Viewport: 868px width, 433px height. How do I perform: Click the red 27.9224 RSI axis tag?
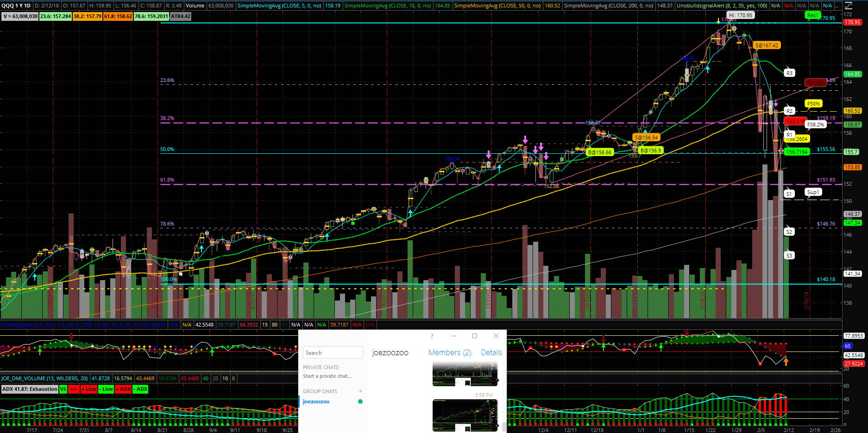tap(853, 364)
